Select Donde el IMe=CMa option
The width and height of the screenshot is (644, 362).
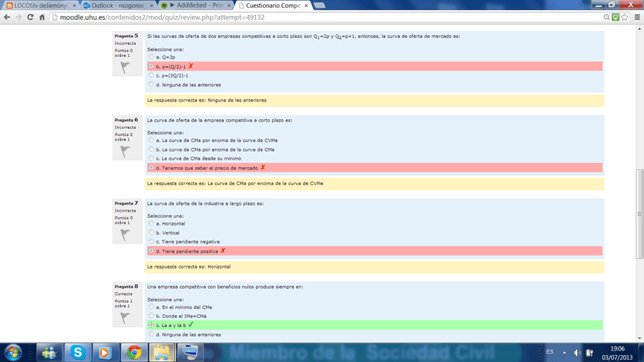tap(151, 316)
